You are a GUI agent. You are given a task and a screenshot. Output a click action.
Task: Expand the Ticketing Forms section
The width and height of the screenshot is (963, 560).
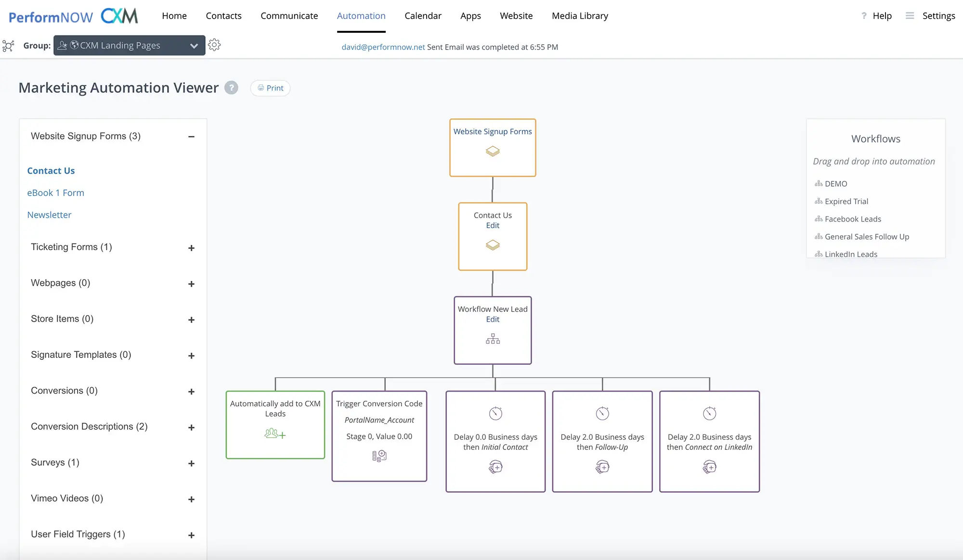(191, 248)
